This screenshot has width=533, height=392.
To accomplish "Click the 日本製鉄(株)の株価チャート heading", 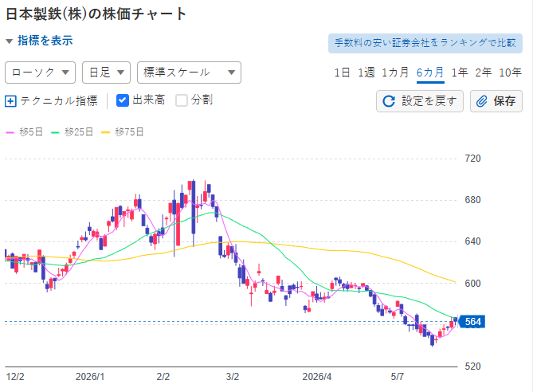I will click(96, 14).
